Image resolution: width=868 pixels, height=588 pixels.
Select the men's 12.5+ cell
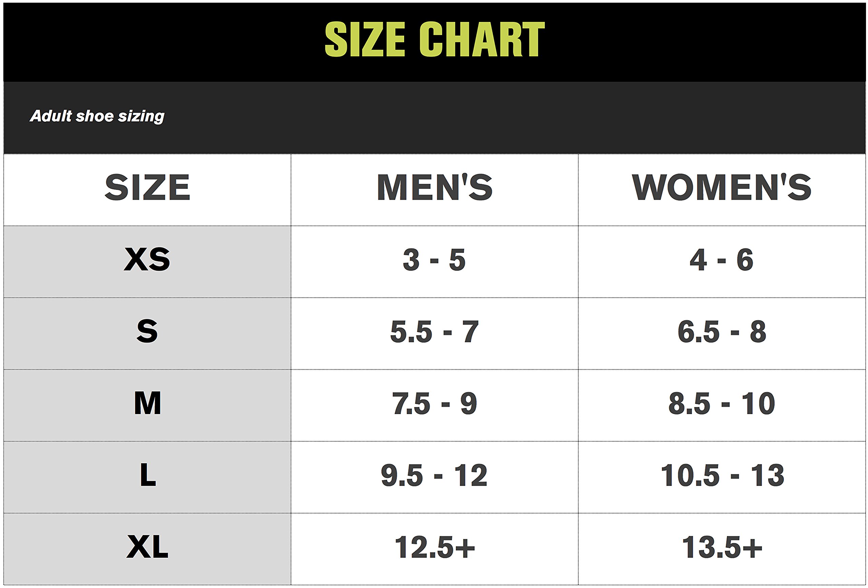(434, 547)
